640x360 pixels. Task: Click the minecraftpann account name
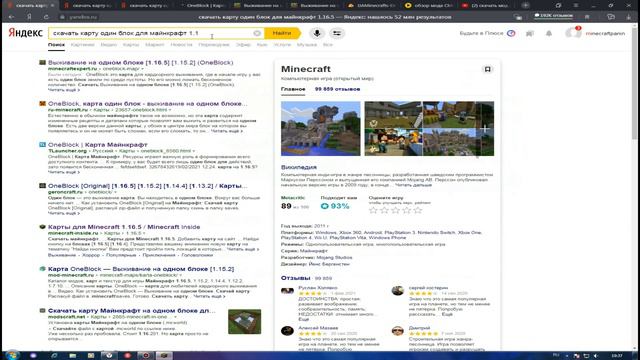point(605,33)
